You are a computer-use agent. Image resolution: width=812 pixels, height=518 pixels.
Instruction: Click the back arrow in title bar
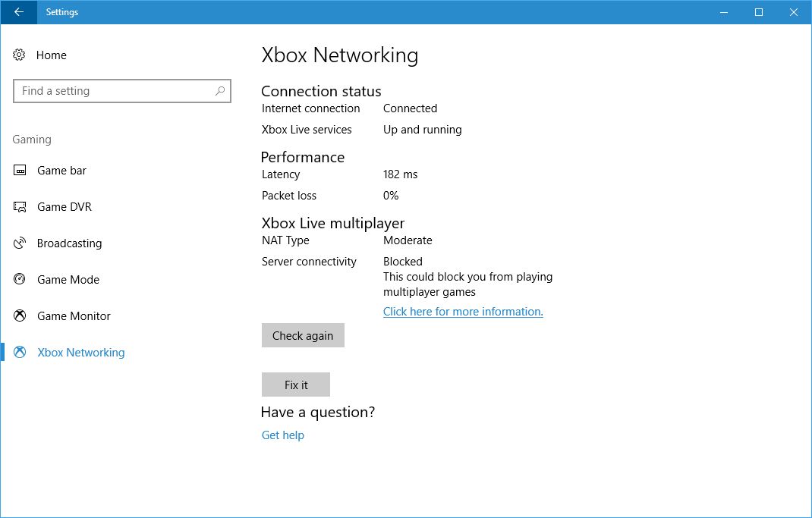[19, 12]
